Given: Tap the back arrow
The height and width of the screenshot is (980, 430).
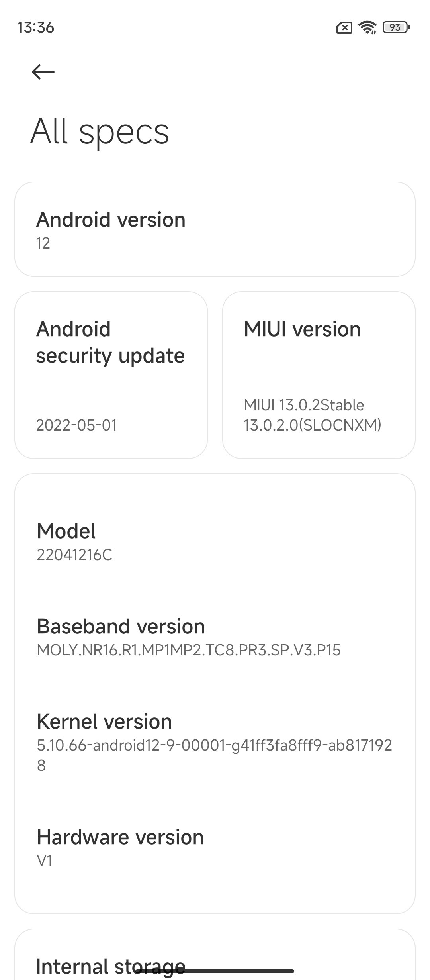Looking at the screenshot, I should point(43,72).
